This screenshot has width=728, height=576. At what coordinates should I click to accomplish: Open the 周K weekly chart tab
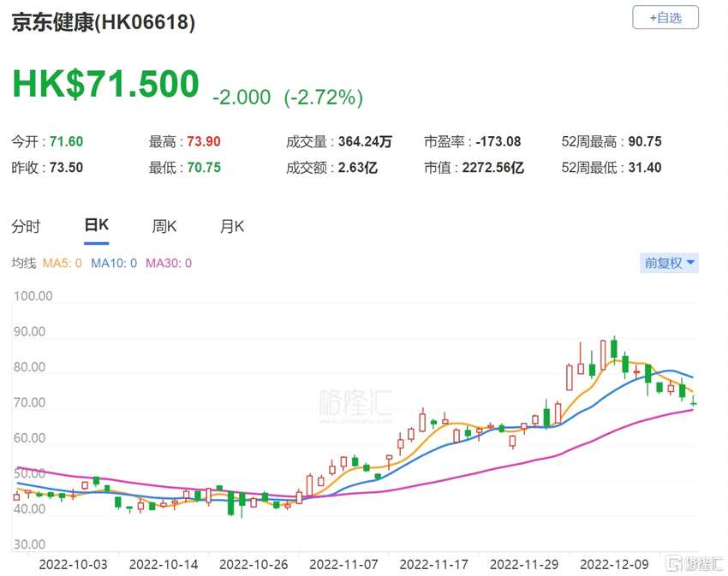click(x=164, y=227)
